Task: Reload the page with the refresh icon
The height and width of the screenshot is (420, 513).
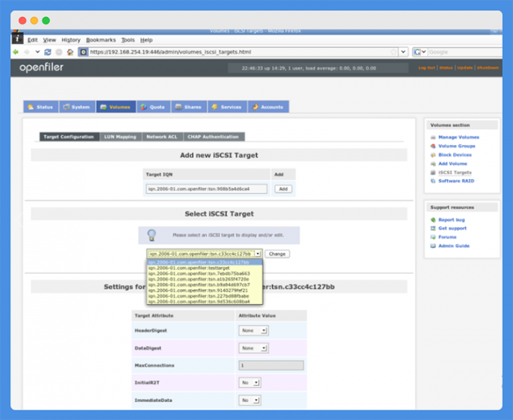Action: pos(48,52)
